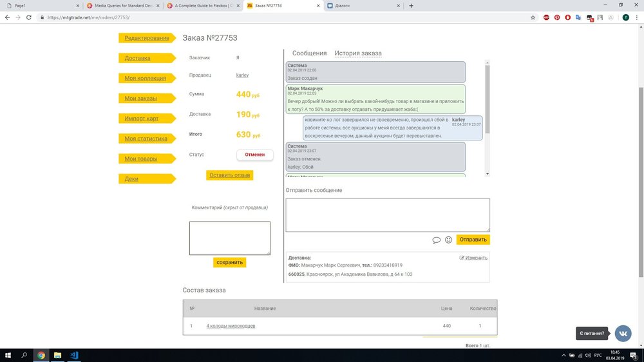Viewport: 644px width, 362px height.
Task: Bookmark this page with the star icon
Action: [533, 17]
